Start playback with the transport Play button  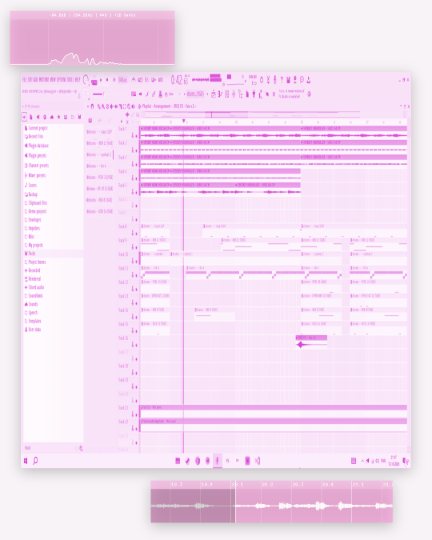[x=101, y=80]
